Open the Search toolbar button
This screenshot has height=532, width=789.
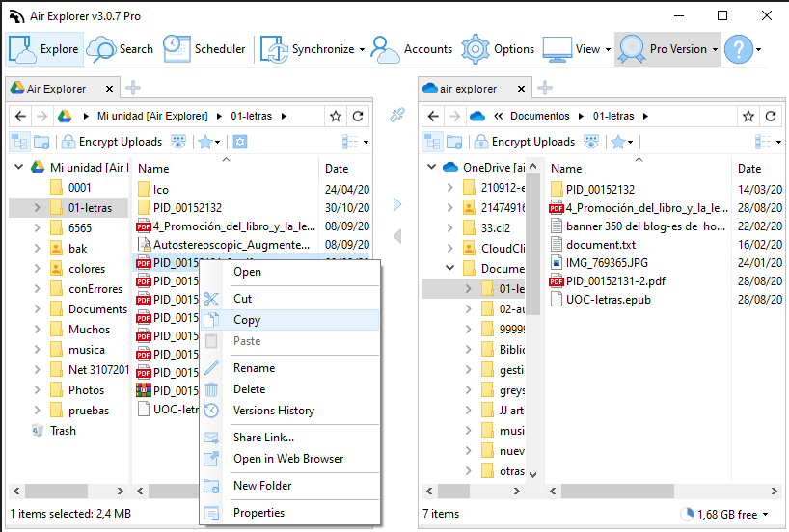tap(120, 49)
